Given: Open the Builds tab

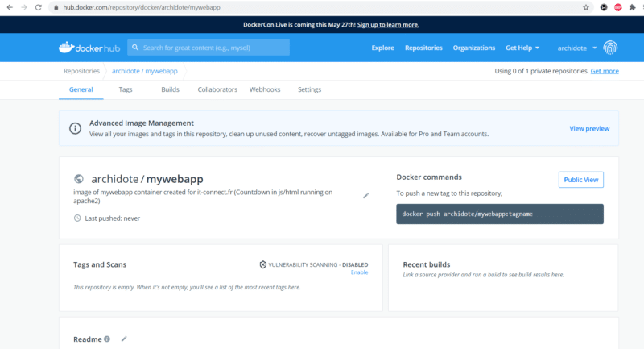Looking at the screenshot, I should tap(170, 89).
